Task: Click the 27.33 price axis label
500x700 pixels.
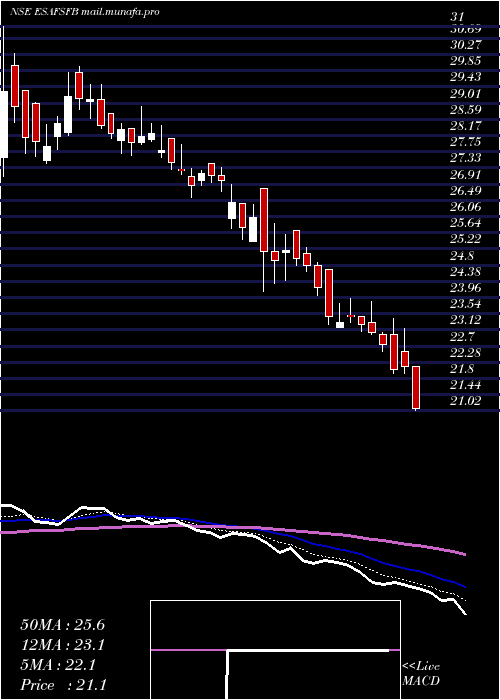Action: click(x=466, y=158)
